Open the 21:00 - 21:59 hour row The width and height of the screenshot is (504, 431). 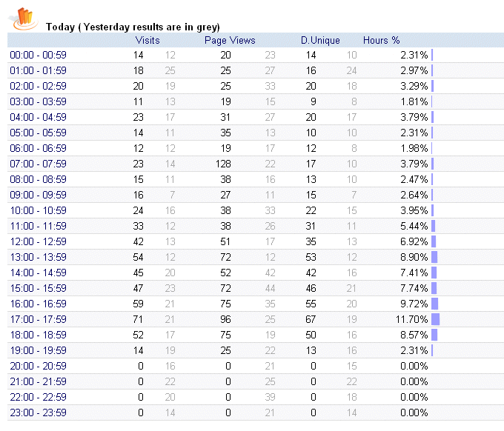[38, 381]
